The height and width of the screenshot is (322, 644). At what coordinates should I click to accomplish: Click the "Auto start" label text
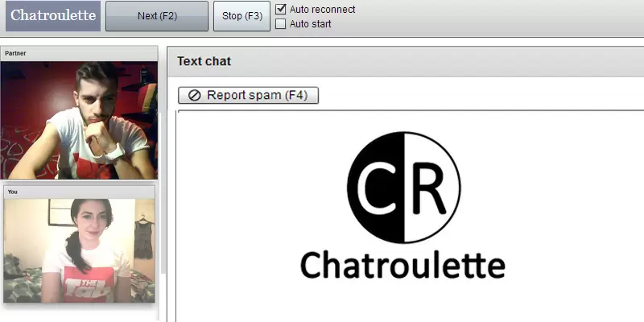(x=310, y=23)
